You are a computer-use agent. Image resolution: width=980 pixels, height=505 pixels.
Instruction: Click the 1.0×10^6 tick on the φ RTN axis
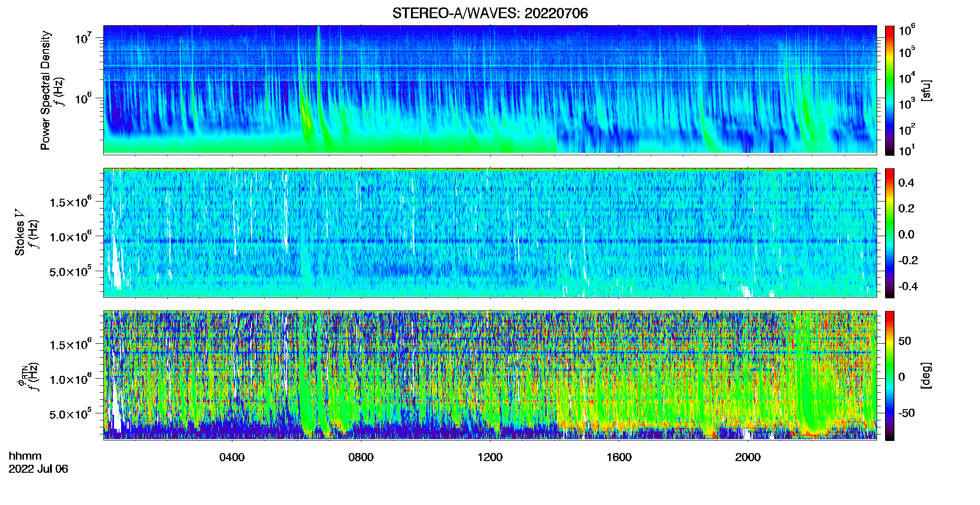tap(71, 379)
